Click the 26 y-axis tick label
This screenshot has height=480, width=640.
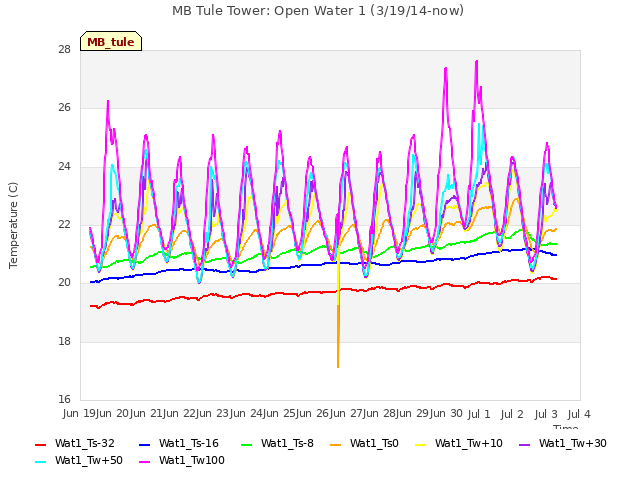[x=64, y=108]
